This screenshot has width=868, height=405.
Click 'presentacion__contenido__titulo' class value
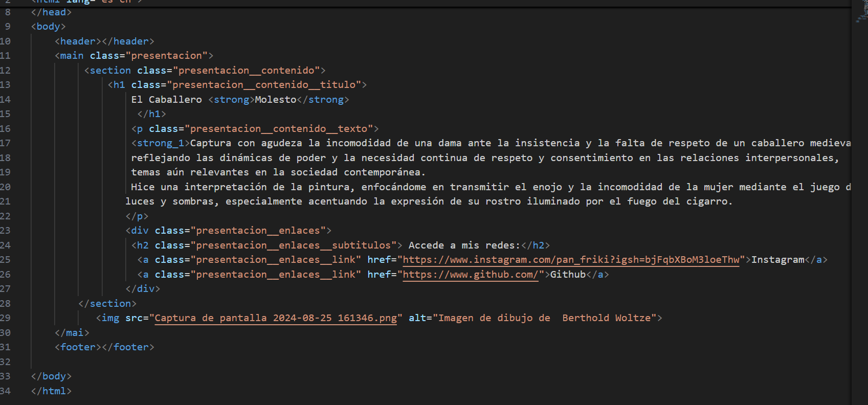point(264,85)
